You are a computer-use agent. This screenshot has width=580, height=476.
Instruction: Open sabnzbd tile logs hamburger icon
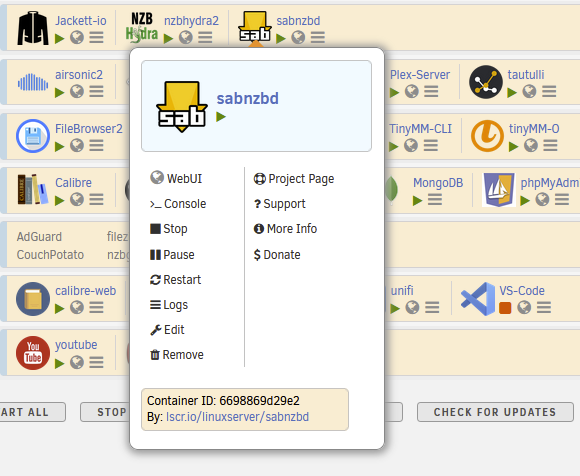[318, 37]
